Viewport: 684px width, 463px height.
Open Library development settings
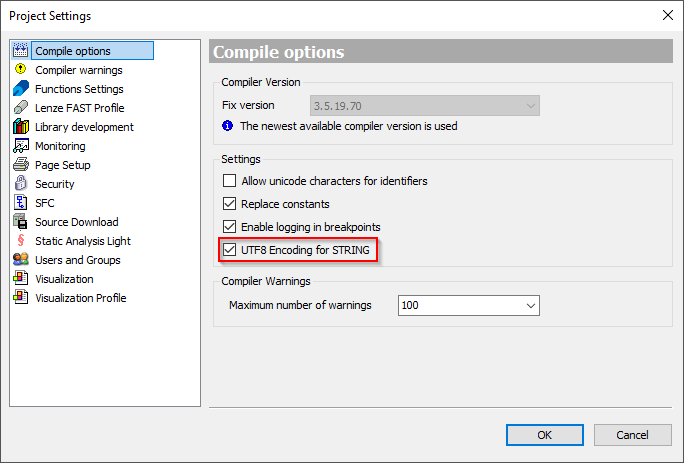coord(84,127)
